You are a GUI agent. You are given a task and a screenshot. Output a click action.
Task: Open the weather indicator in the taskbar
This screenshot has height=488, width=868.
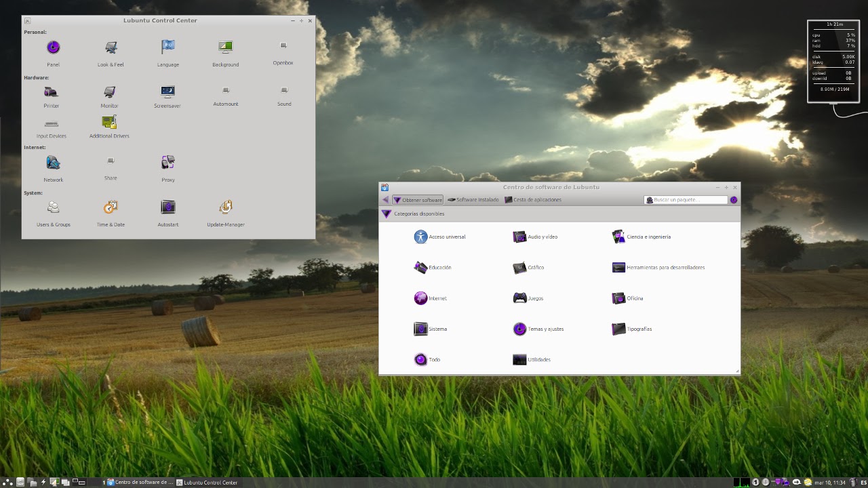(x=808, y=482)
